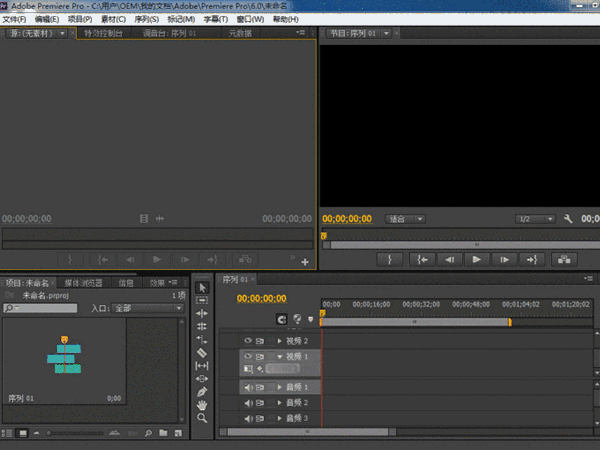Click Play in the Program monitor

pyautogui.click(x=476, y=260)
